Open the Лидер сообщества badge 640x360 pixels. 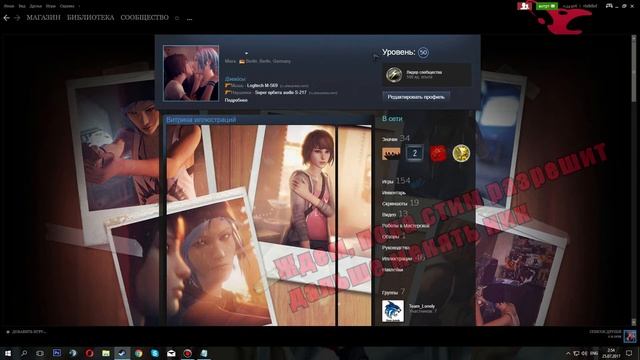[x=427, y=75]
